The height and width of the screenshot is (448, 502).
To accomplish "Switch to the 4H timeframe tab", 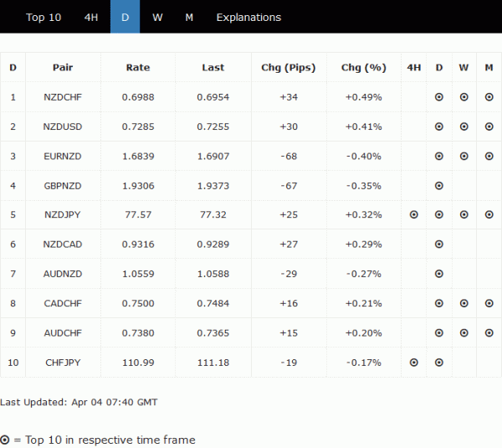I will (x=91, y=18).
